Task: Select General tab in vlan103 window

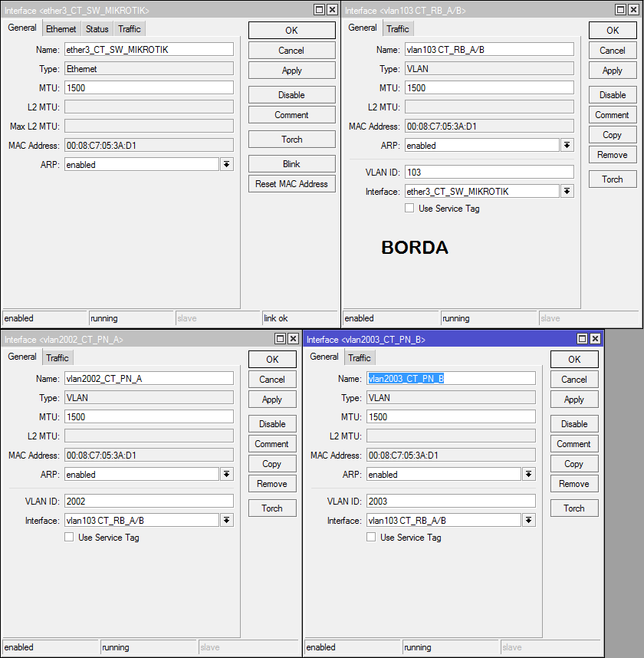Action: click(x=363, y=28)
